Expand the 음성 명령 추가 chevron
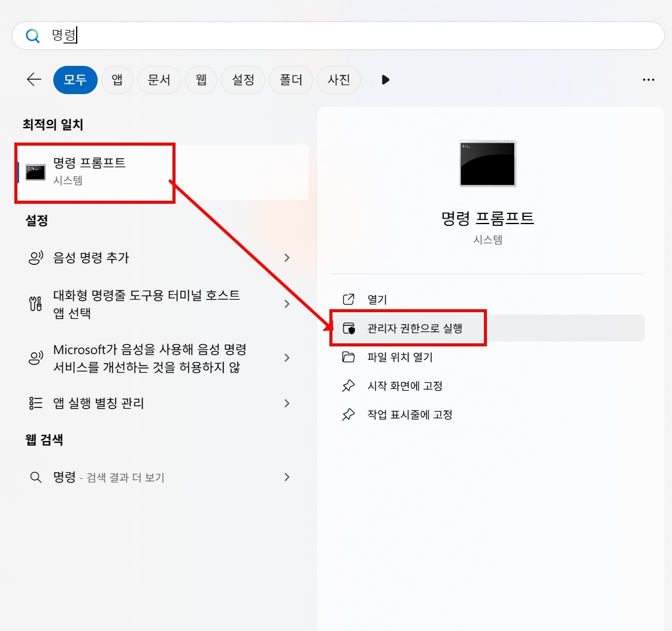This screenshot has height=631, width=672. pos(287,258)
